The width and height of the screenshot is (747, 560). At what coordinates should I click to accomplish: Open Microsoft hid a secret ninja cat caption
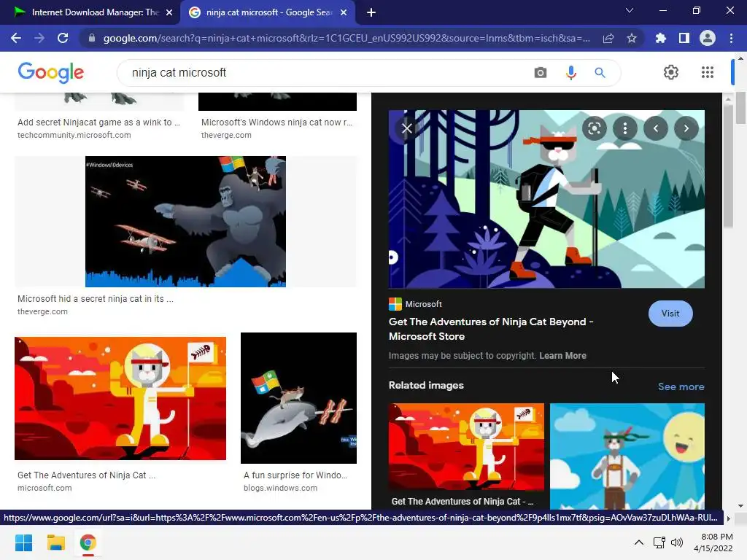pos(96,298)
